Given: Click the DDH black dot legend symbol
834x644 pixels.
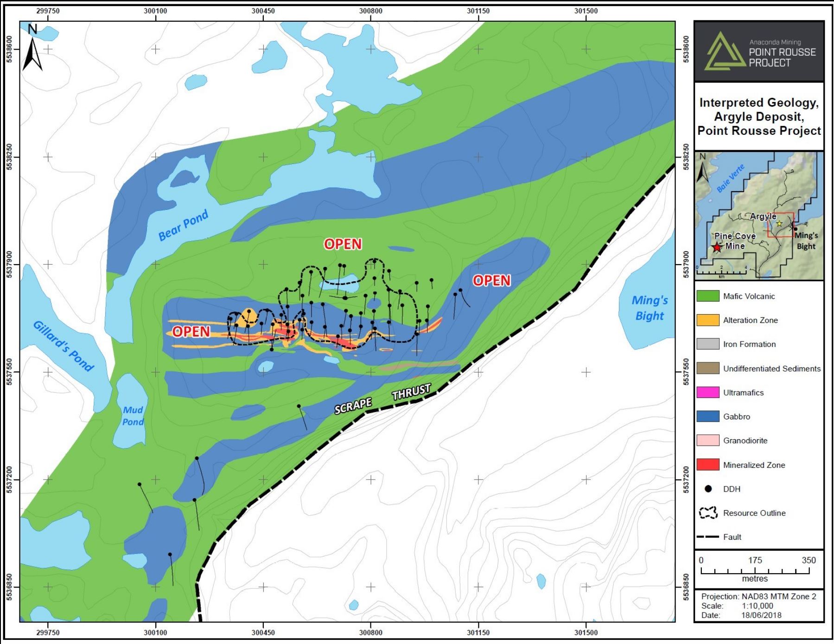Looking at the screenshot, I should point(708,489).
